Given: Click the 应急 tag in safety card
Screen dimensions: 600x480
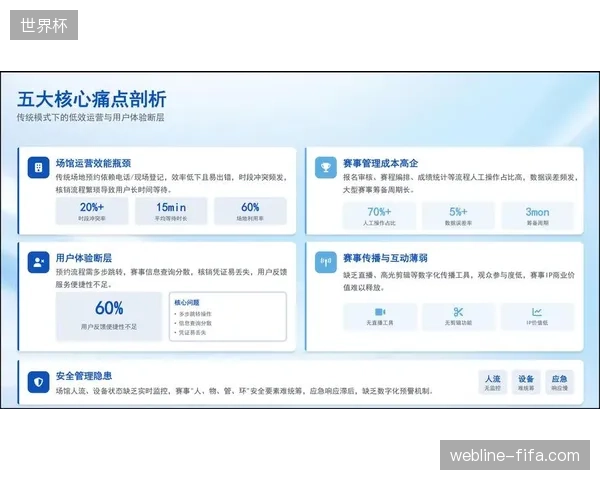Looking at the screenshot, I should (x=559, y=382).
